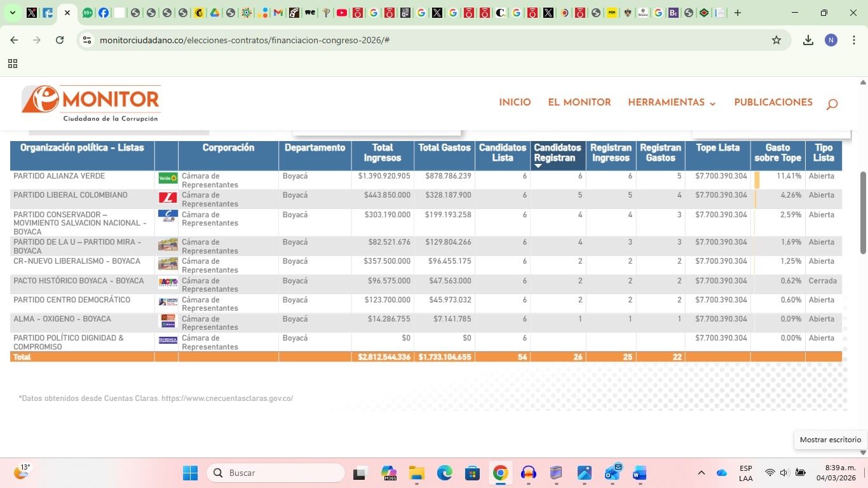Expand the HERRAMIENTAS dropdown menu

[672, 103]
